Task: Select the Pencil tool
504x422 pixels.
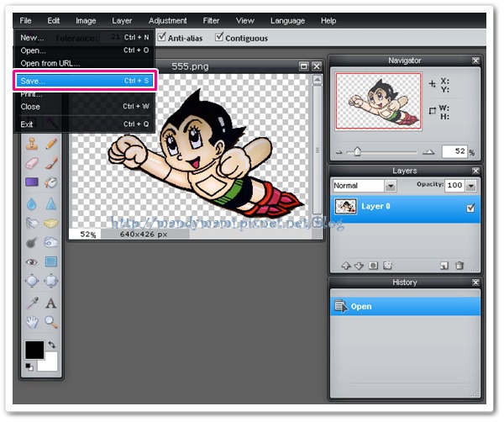Action: point(51,144)
